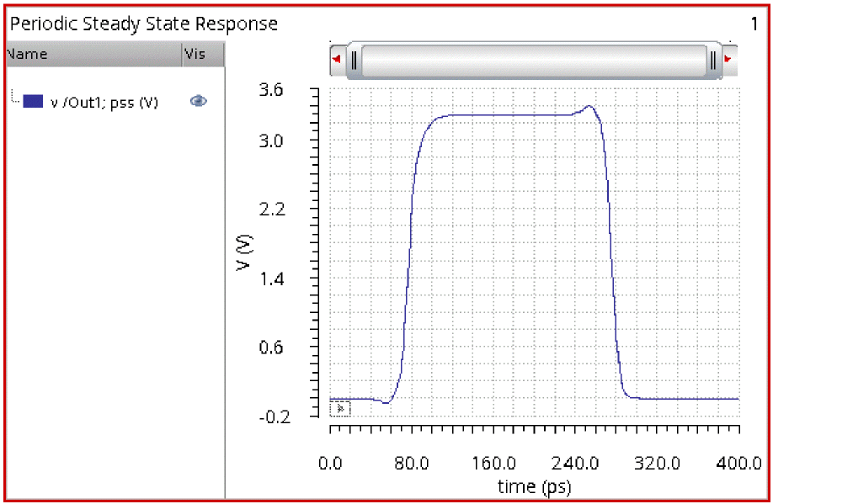This screenshot has height=504, width=853.
Task: Click the right red arrow of the zoom scrollbar
Action: (x=728, y=59)
